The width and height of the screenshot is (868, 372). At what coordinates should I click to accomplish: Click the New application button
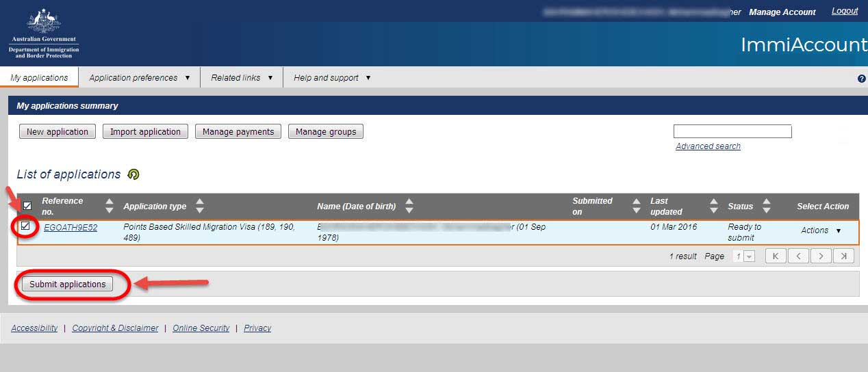[58, 132]
